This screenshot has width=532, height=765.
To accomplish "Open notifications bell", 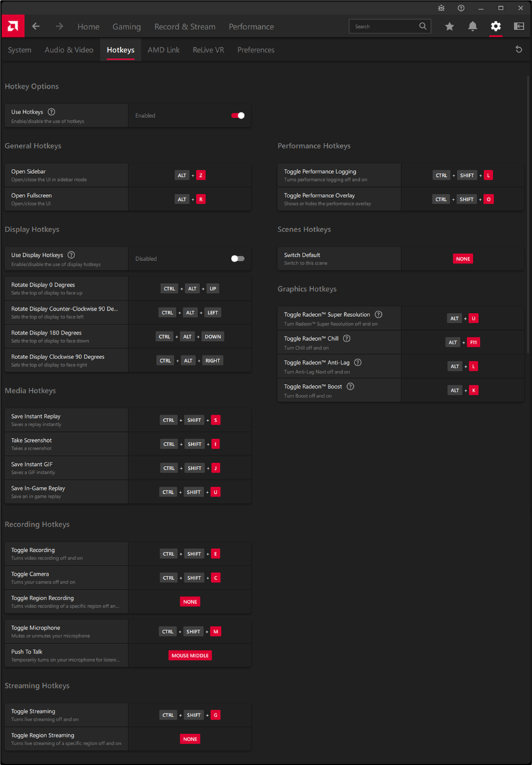I will point(473,27).
